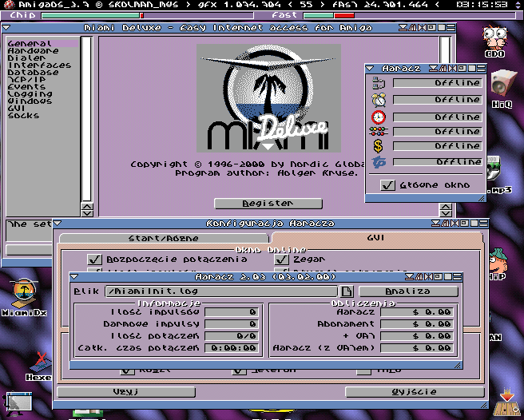The width and height of the screenshot is (524, 420).
Task: Click up arrow of Miami right panel scrollbar
Action: [x=446, y=207]
